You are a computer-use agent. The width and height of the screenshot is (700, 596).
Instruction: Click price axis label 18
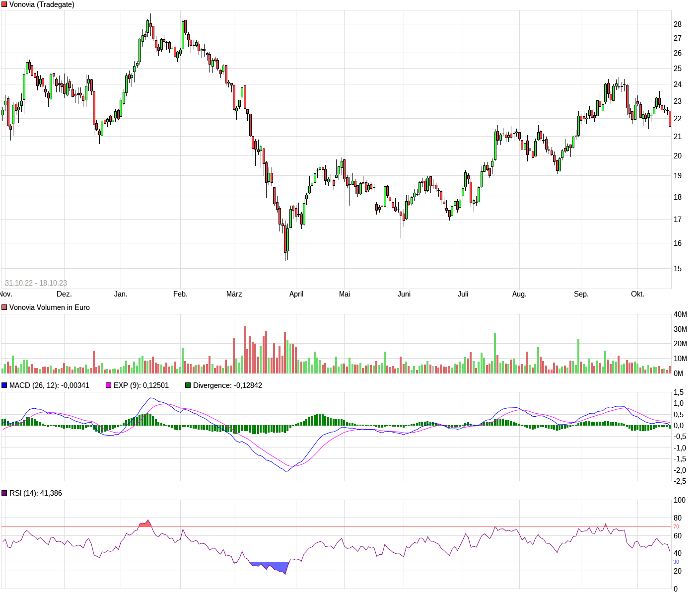(x=678, y=197)
